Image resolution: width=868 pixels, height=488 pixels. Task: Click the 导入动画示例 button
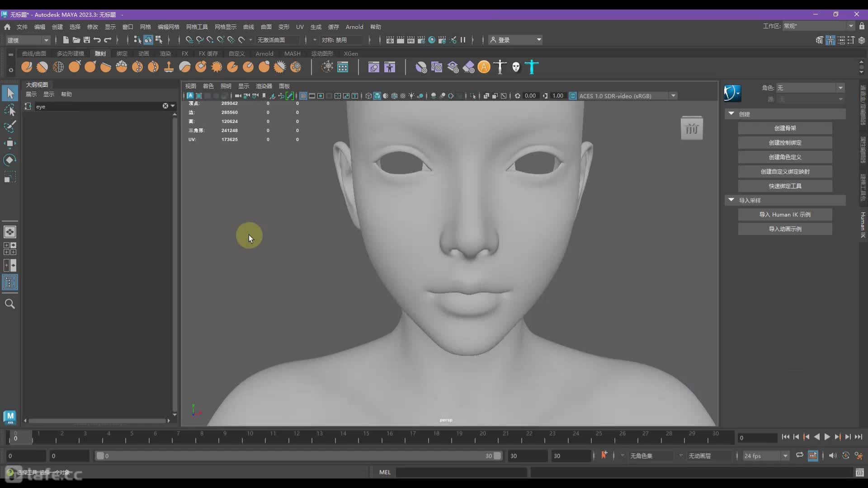point(785,229)
